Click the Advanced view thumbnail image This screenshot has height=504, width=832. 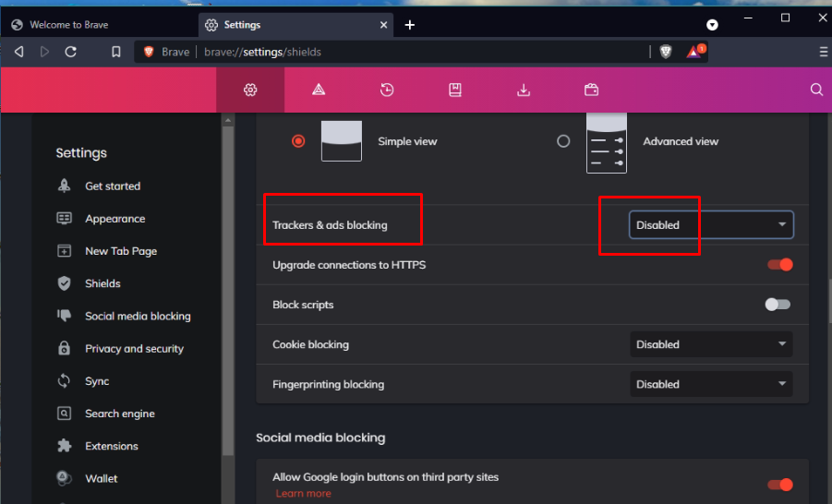[x=607, y=142]
